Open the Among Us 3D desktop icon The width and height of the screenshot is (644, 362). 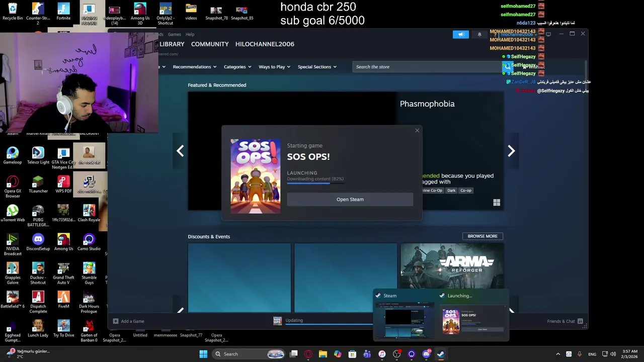pyautogui.click(x=140, y=14)
